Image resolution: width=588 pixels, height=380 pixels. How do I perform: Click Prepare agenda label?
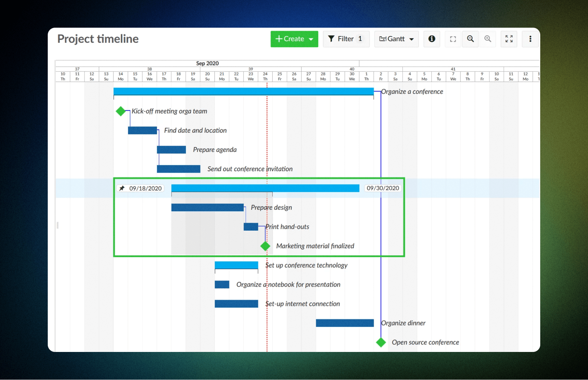215,150
